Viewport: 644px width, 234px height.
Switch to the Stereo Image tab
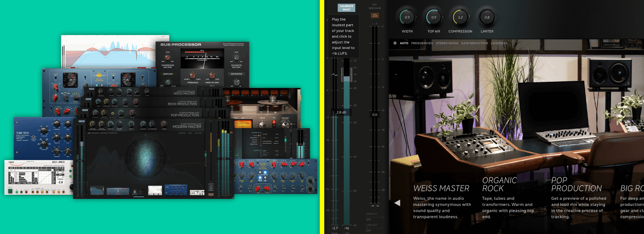pyautogui.click(x=447, y=43)
